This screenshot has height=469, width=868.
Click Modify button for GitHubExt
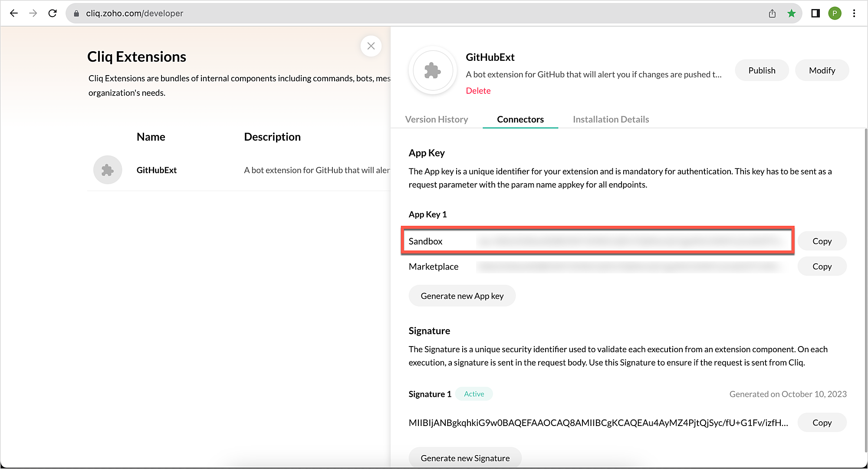tap(821, 70)
